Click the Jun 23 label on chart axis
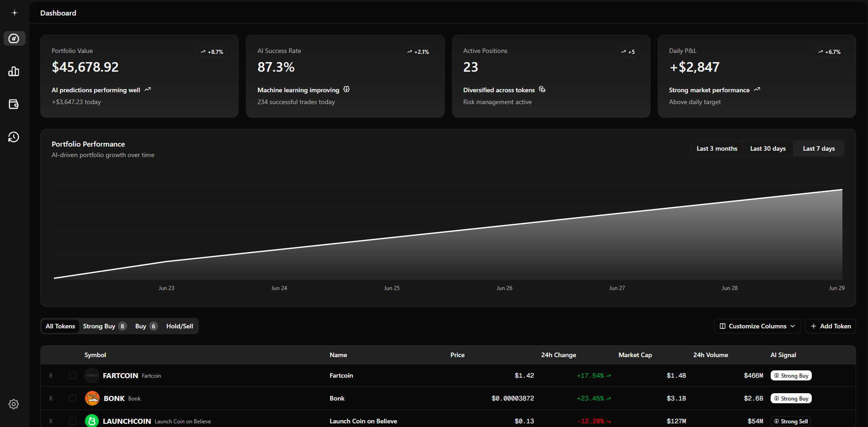 (166, 288)
